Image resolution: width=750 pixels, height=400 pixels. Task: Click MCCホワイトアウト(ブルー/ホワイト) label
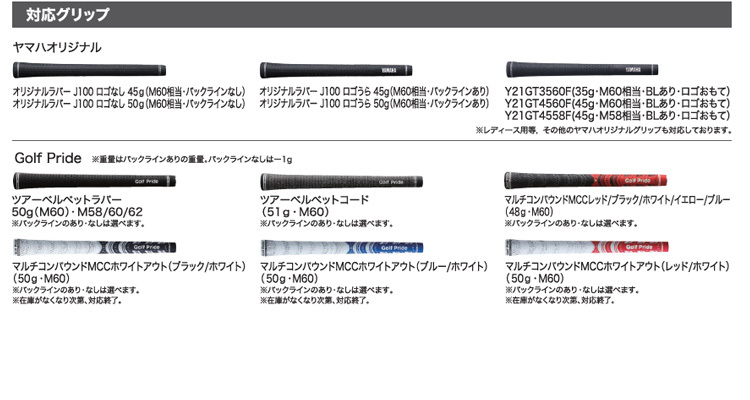coord(374,267)
